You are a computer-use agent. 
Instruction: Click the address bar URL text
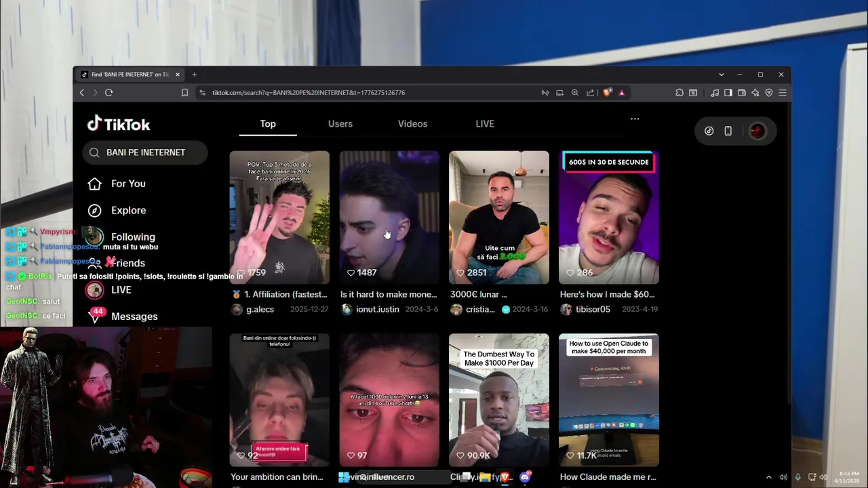(x=308, y=93)
